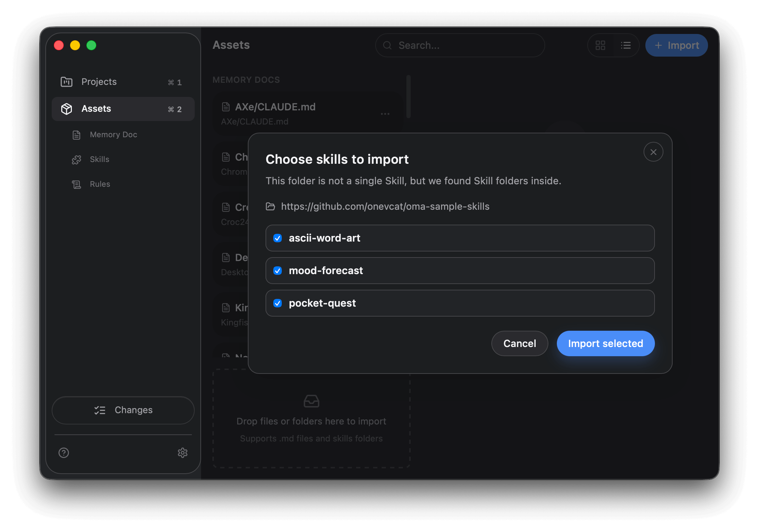Cancel the skills import dialog
The width and height of the screenshot is (759, 532).
pos(519,343)
